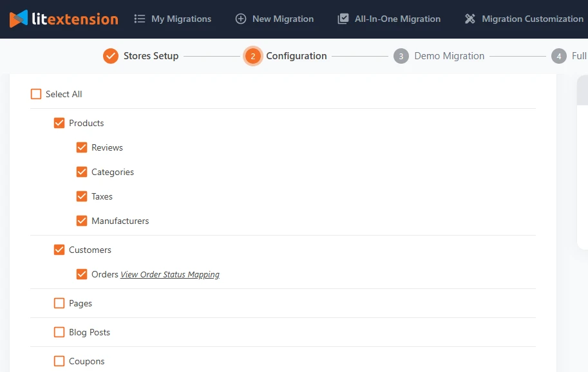The width and height of the screenshot is (588, 372).
Task: Uncheck the Manufacturers checkbox
Action: (82, 221)
